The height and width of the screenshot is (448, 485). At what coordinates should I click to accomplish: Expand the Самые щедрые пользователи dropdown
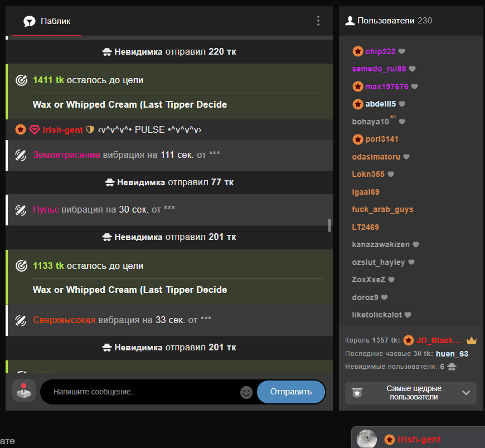click(466, 393)
